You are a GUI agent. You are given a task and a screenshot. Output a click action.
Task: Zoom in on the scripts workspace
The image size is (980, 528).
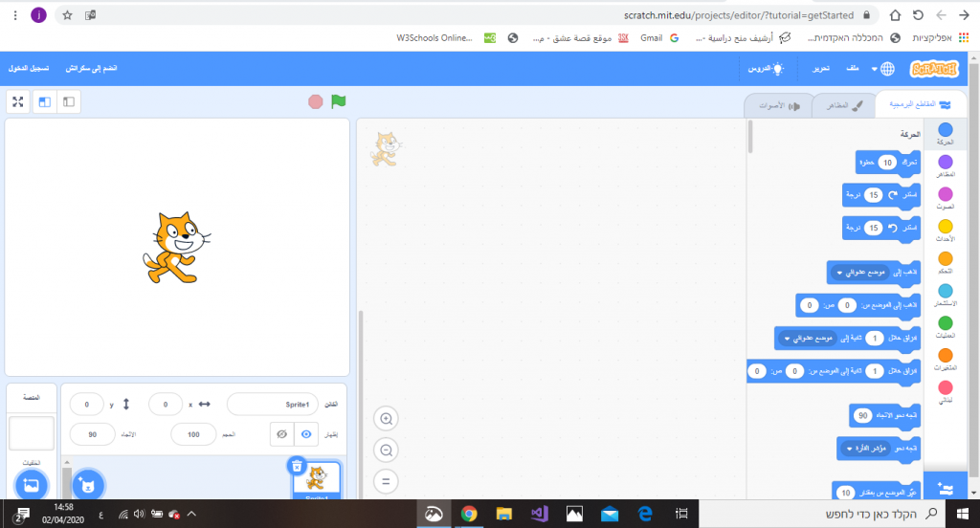tap(387, 419)
